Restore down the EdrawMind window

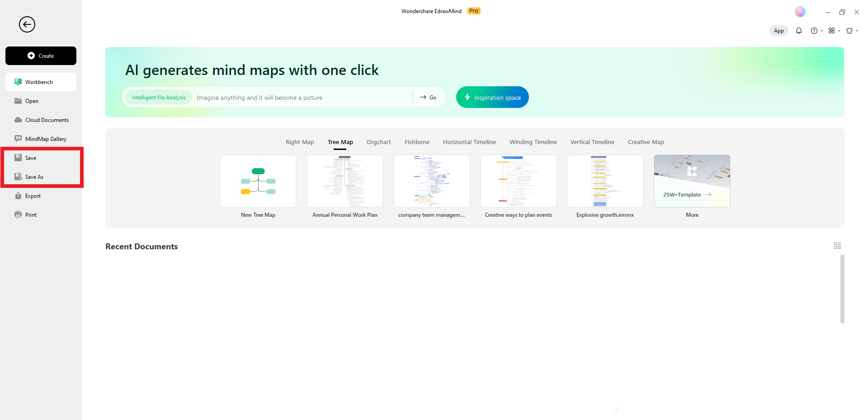(x=842, y=12)
